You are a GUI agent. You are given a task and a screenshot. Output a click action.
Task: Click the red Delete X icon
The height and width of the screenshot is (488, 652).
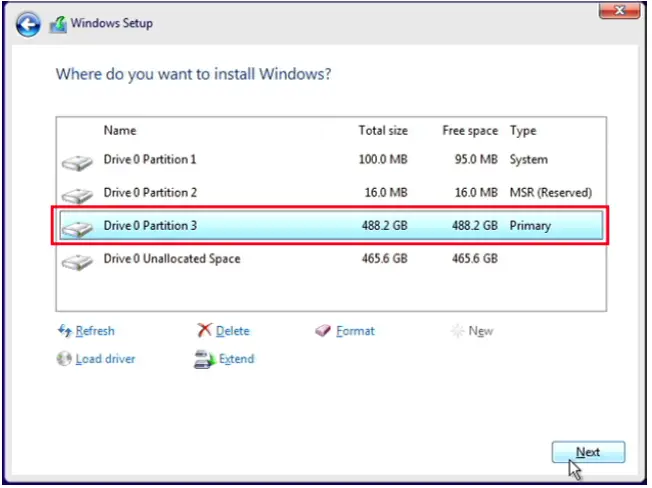tap(205, 331)
